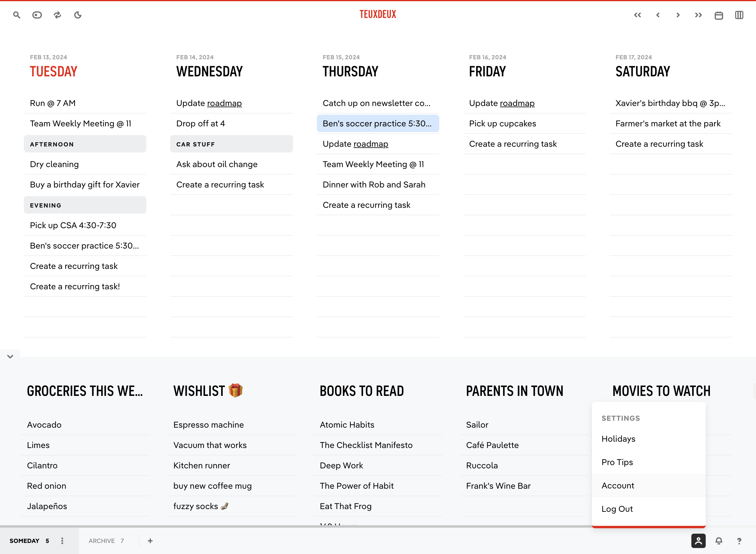Toggle the eye visibility icon
Viewport: 756px width, 554px height.
click(37, 15)
